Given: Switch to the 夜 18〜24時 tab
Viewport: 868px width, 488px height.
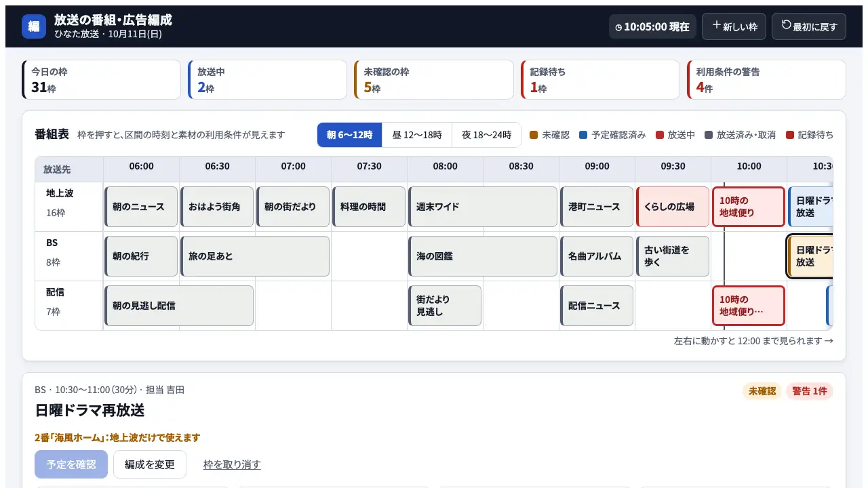Looking at the screenshot, I should [x=486, y=135].
